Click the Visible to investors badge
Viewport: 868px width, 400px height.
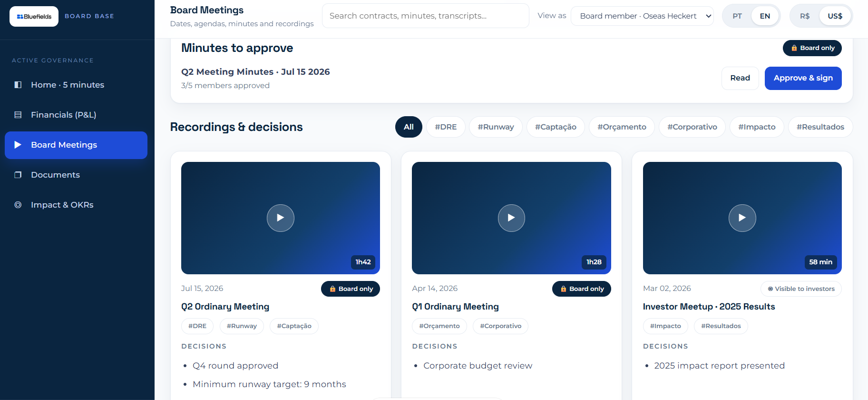pos(801,289)
